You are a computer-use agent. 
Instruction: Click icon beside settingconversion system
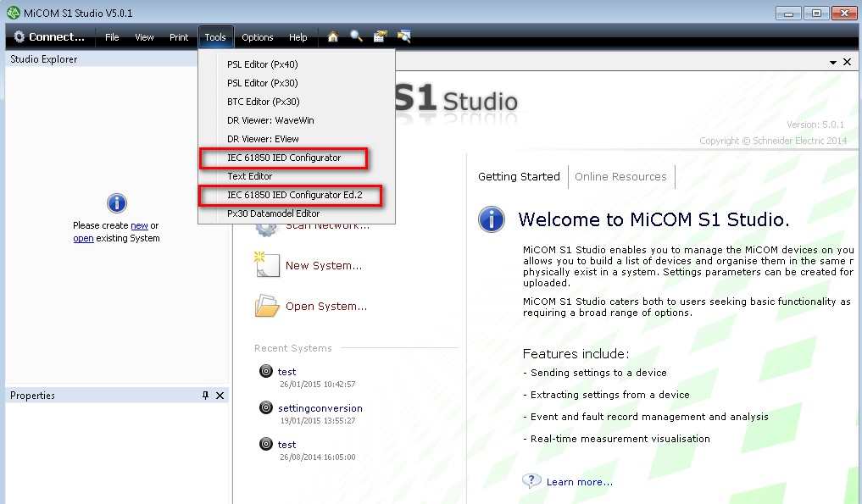(x=266, y=407)
